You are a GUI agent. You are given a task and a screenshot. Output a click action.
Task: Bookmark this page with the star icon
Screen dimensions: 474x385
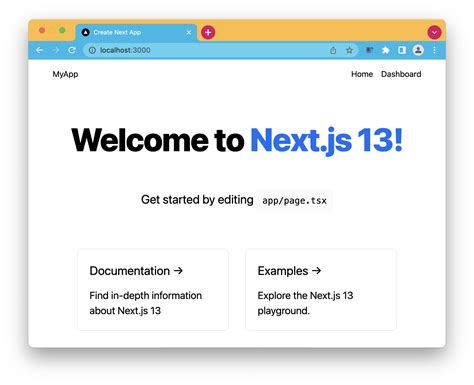click(349, 50)
